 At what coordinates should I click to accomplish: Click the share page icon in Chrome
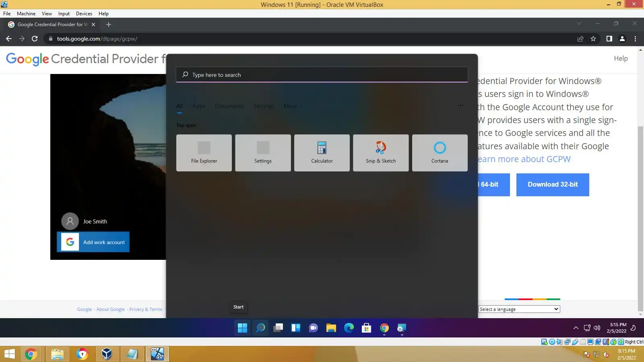[580, 39]
